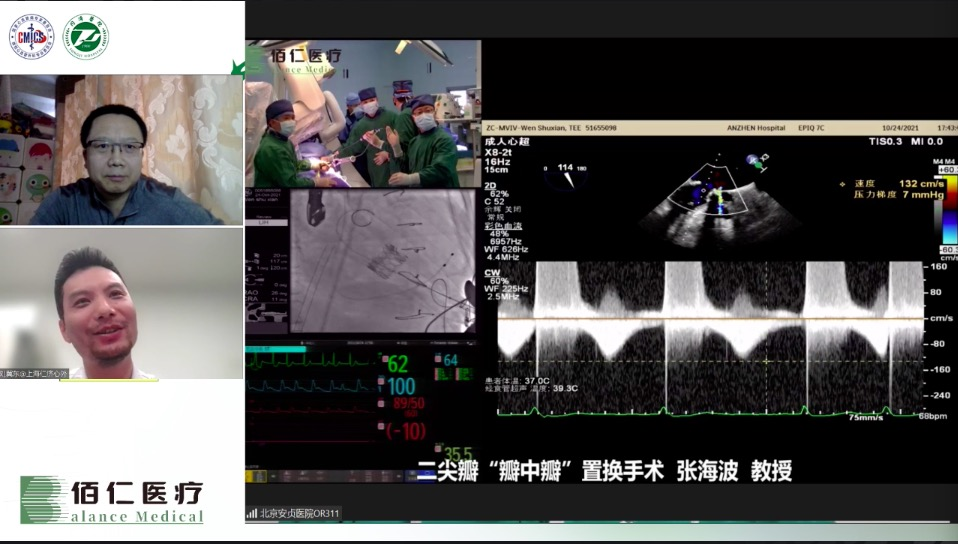
Task: Select the top participant webcam video
Action: [122, 150]
